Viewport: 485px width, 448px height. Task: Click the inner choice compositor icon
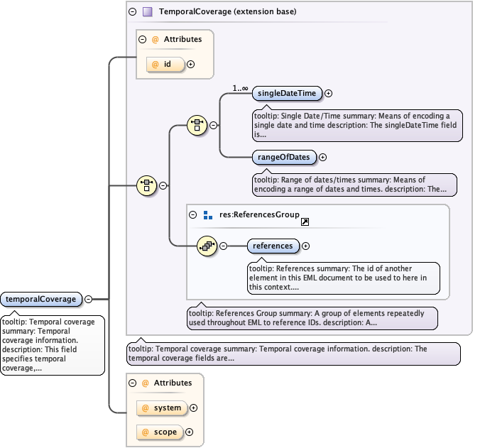[x=196, y=126]
